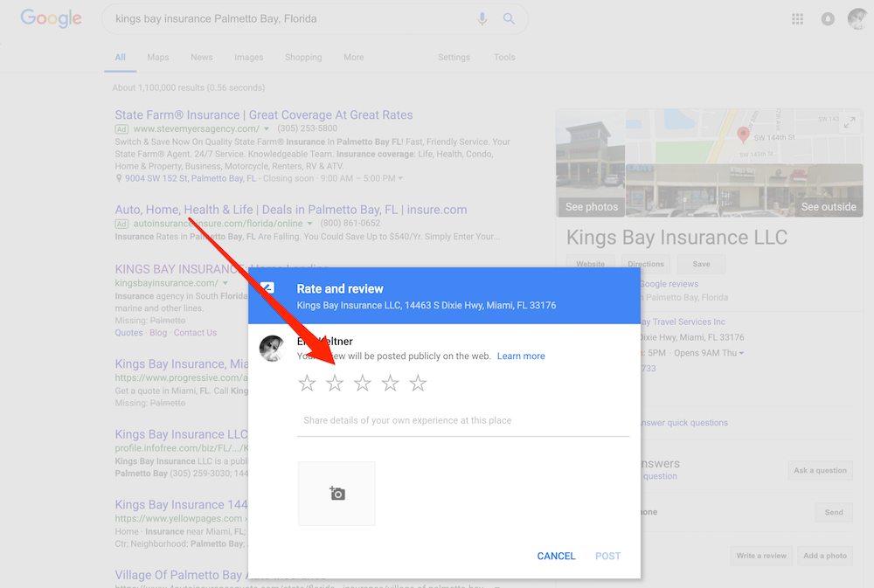Open search Settings
874x588 pixels.
[454, 58]
